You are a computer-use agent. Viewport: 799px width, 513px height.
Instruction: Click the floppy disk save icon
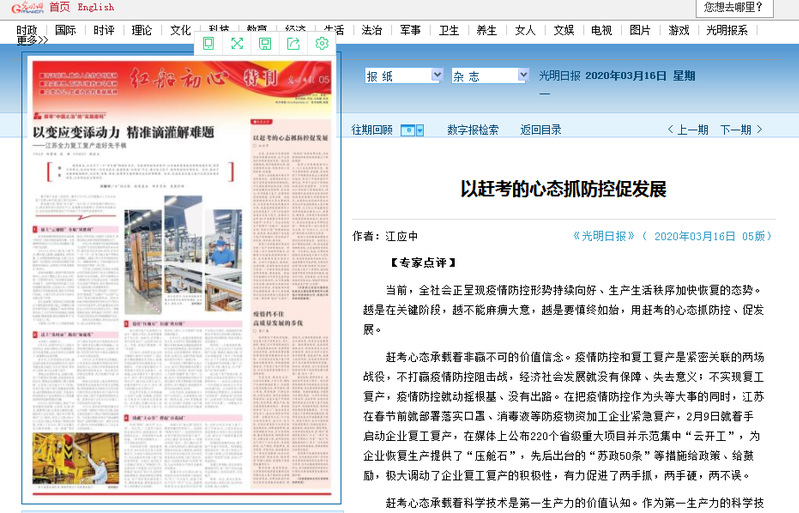[265, 44]
